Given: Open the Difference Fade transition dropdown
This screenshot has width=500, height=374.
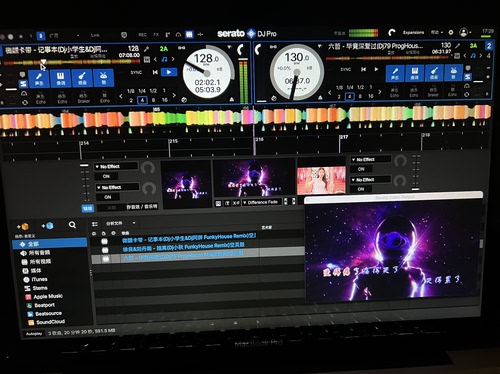Looking at the screenshot, I should (262, 202).
